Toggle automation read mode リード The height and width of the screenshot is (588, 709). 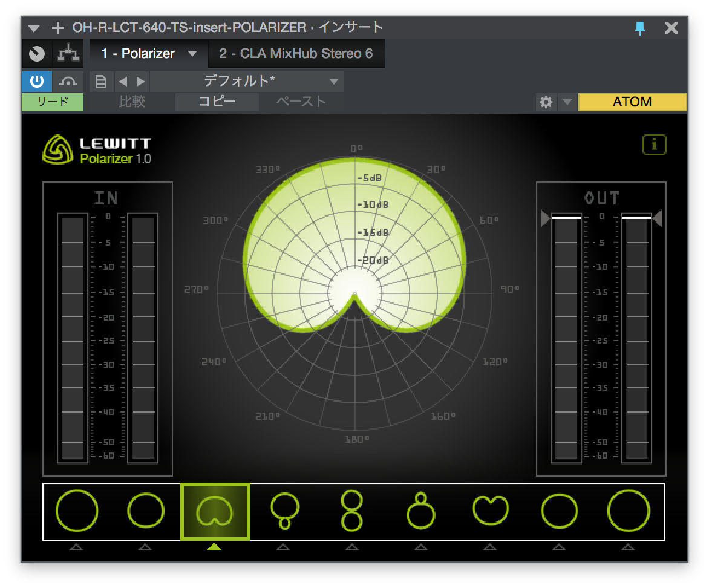click(53, 102)
